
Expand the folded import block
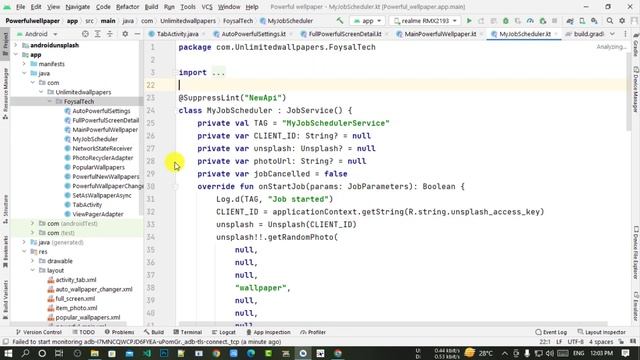coord(218,73)
